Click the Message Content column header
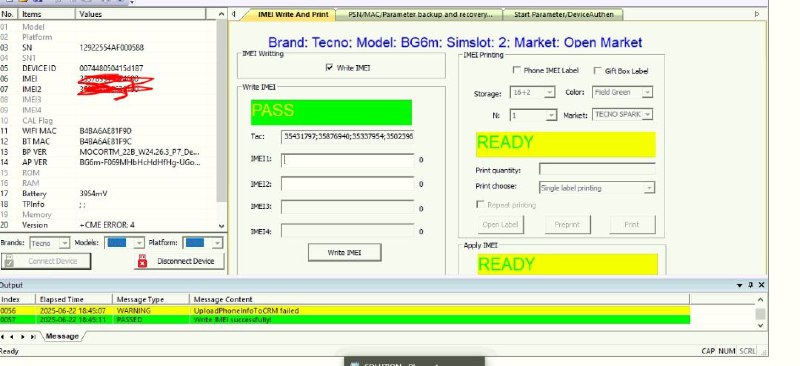The width and height of the screenshot is (800, 366). [x=439, y=299]
